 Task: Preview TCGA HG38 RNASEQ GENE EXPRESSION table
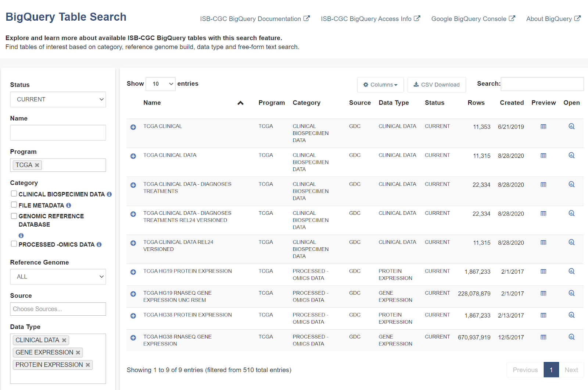coord(543,337)
